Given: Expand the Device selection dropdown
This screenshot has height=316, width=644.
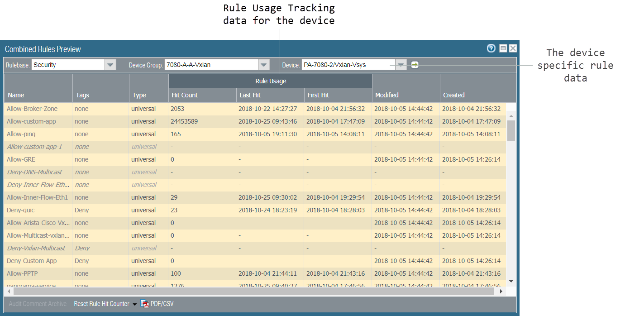Looking at the screenshot, I should pos(401,65).
